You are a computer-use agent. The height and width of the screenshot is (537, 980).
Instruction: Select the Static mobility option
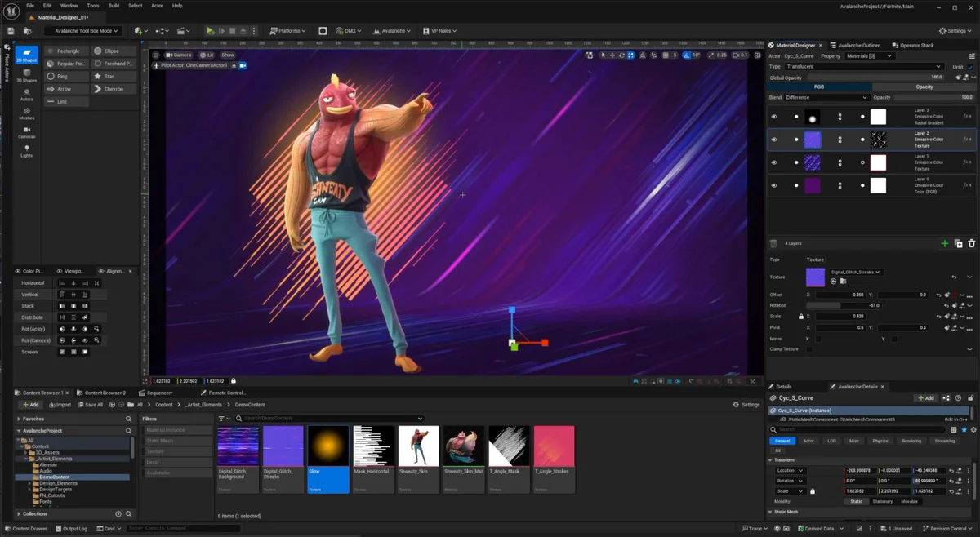click(x=855, y=501)
